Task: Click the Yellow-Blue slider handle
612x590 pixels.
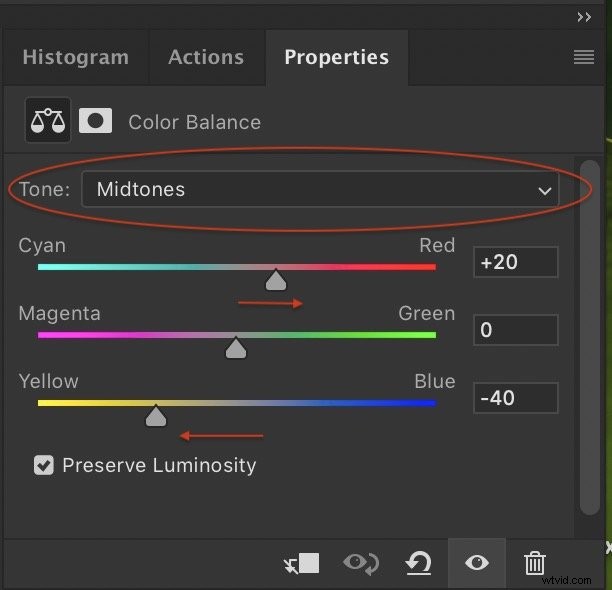Action: [x=156, y=416]
